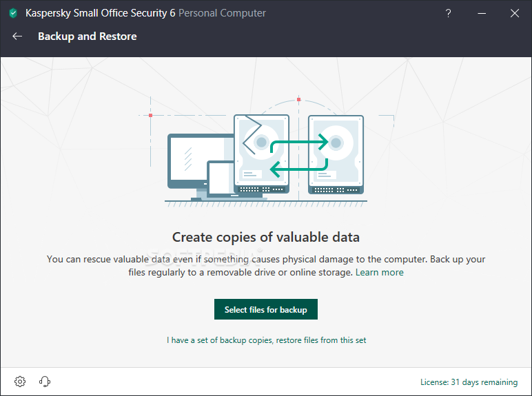532x396 pixels.
Task: Click the green left-pointing arrow graphic
Action: (x=299, y=166)
